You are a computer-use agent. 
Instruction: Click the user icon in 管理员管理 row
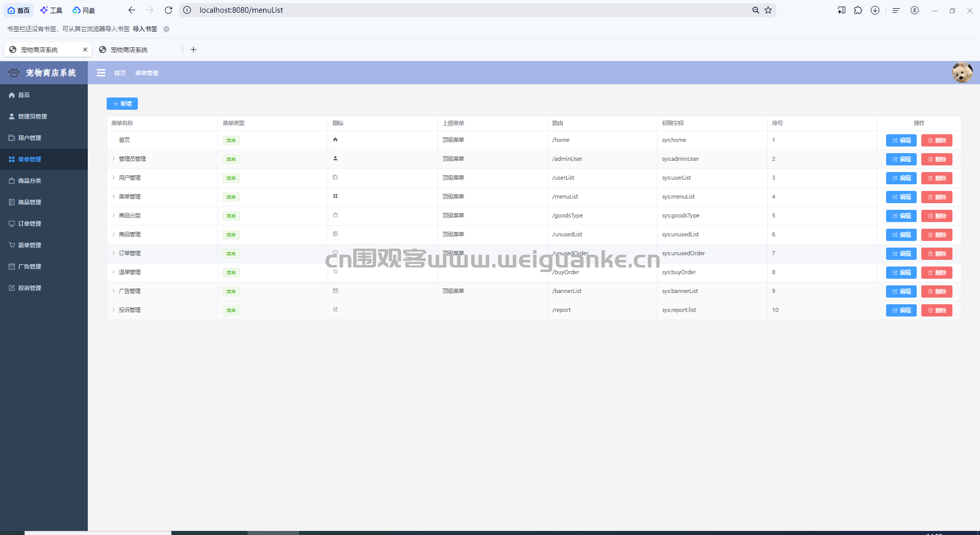[335, 158]
